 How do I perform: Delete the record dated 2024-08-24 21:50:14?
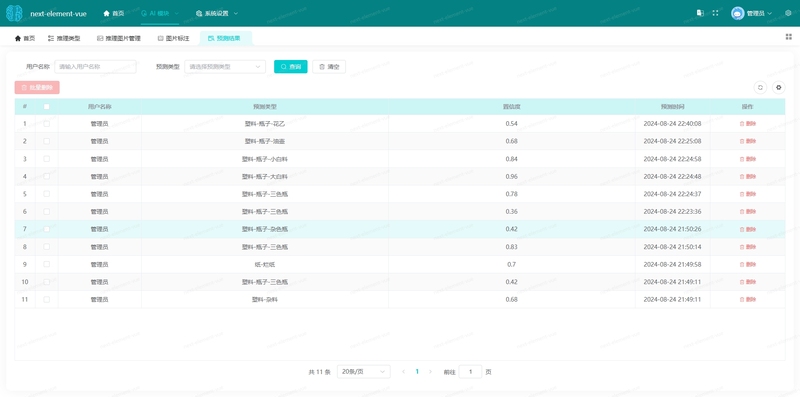pyautogui.click(x=748, y=246)
